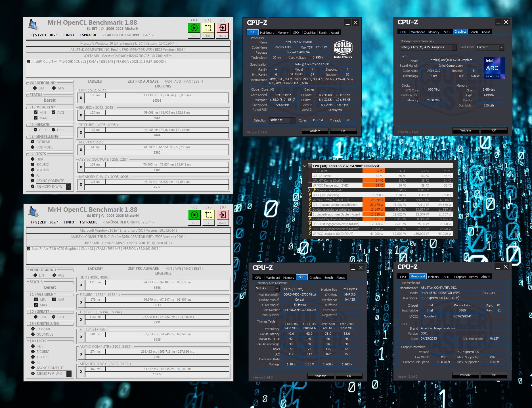The width and height of the screenshot is (532, 408).
Task: Click the X button beside PI ( 134.217.728 ) result
Action: click(x=81, y=337)
